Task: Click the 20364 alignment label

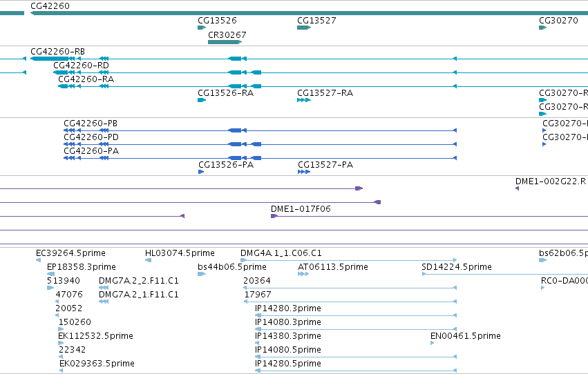Action: 257,281
